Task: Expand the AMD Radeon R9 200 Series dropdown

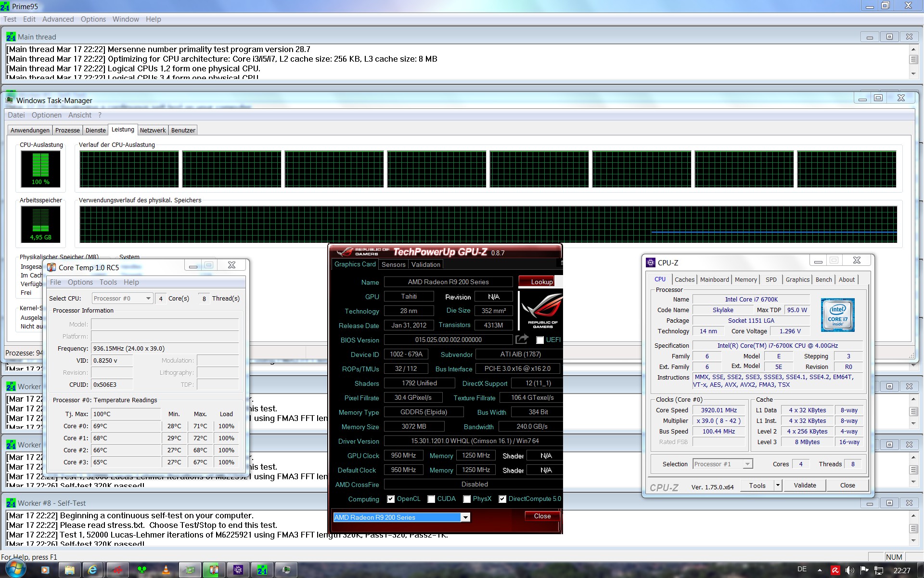Action: [x=465, y=517]
